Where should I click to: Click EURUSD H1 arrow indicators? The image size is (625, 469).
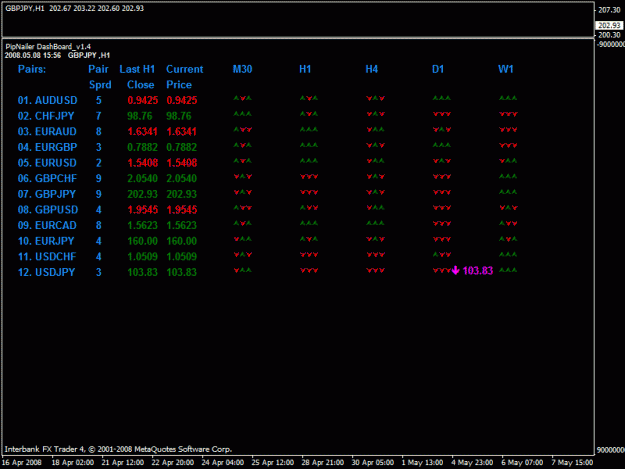pos(309,161)
